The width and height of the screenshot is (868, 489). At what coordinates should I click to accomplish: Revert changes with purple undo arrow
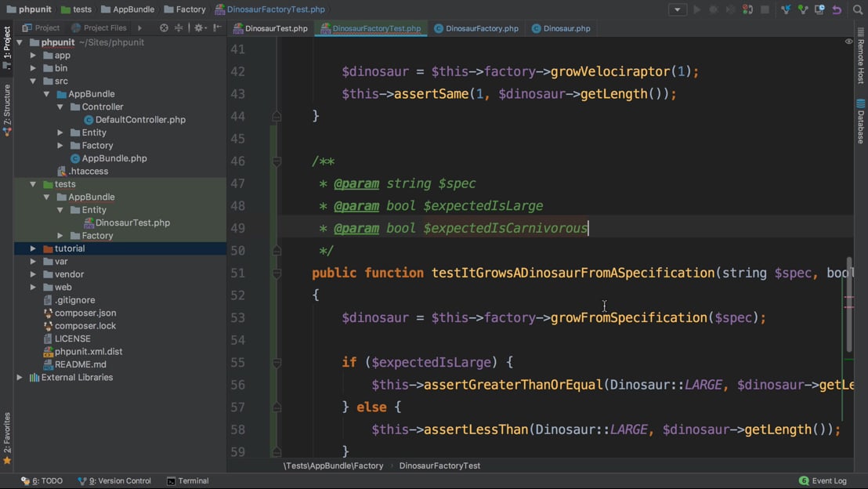tap(837, 9)
